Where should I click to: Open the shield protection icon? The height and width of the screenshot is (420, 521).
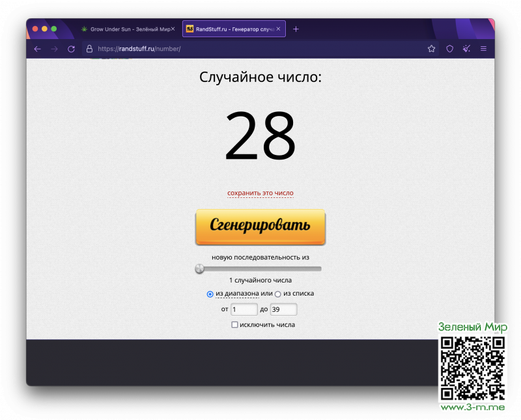point(449,49)
